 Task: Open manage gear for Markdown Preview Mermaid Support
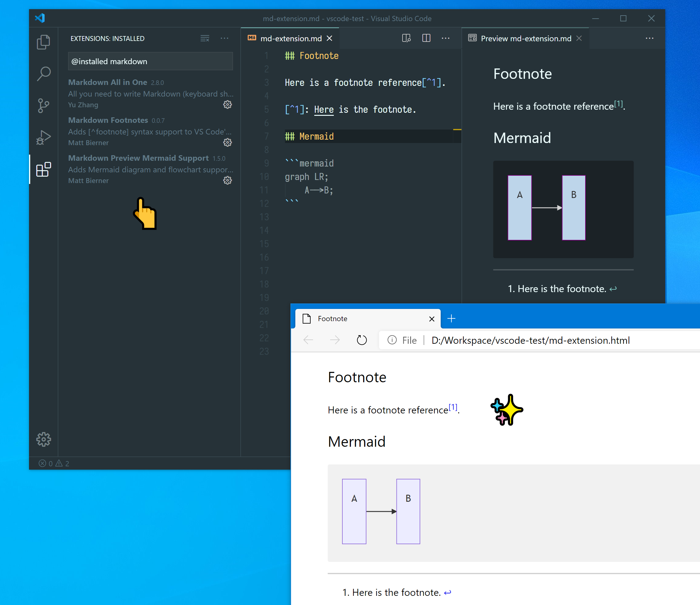(227, 180)
